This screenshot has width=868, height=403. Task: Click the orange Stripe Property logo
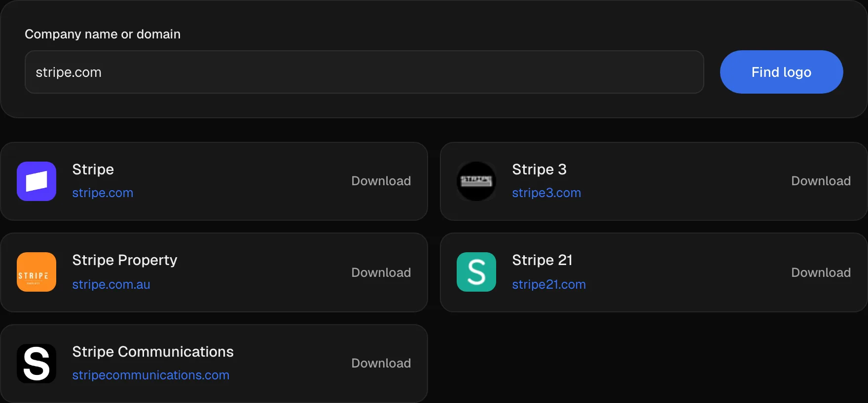point(36,272)
